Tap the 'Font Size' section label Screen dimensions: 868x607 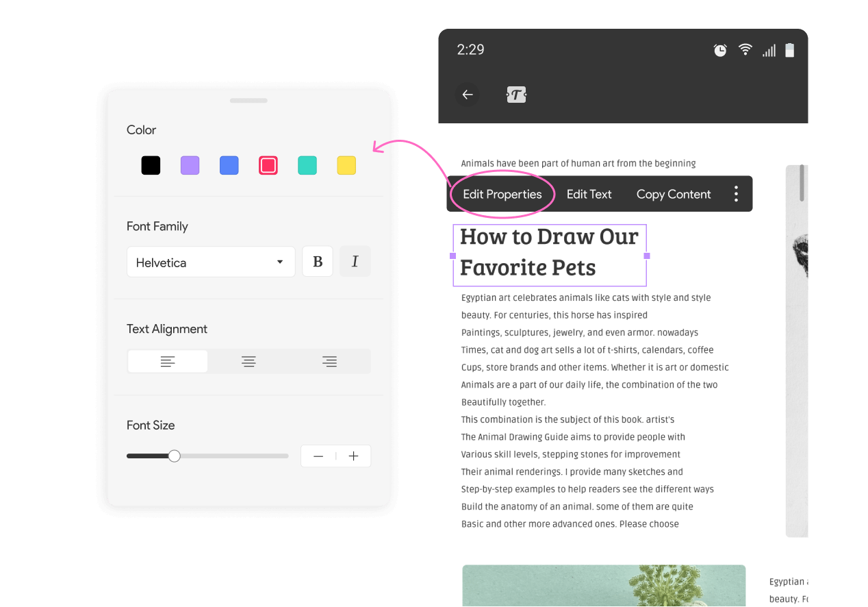tap(151, 425)
